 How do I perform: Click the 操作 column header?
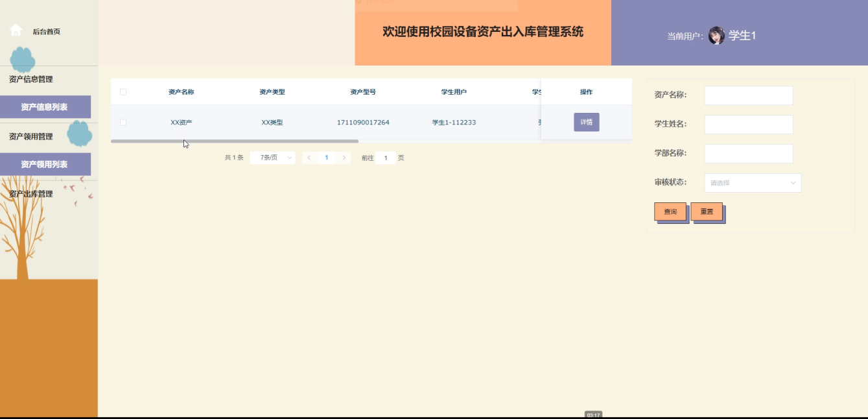click(587, 92)
